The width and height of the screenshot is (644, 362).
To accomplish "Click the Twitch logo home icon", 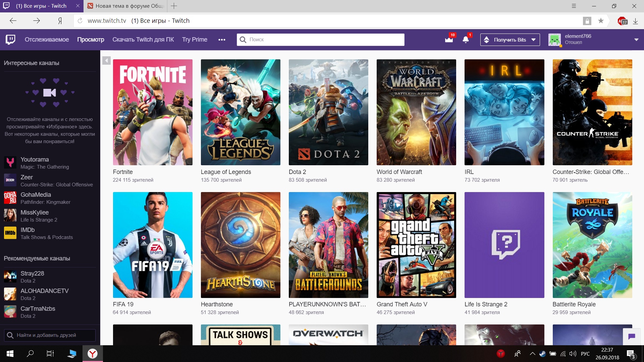I will (x=10, y=40).
